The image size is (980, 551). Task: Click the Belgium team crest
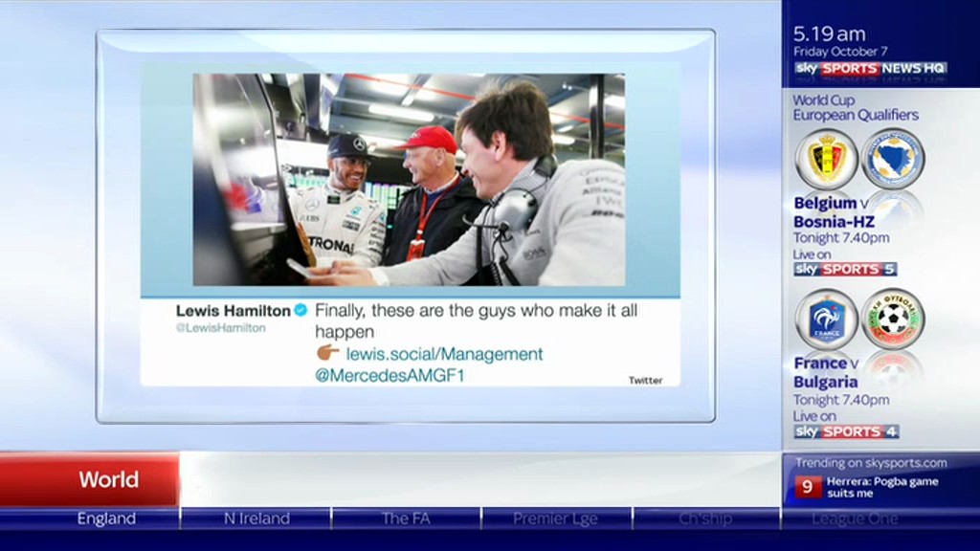[x=826, y=160]
